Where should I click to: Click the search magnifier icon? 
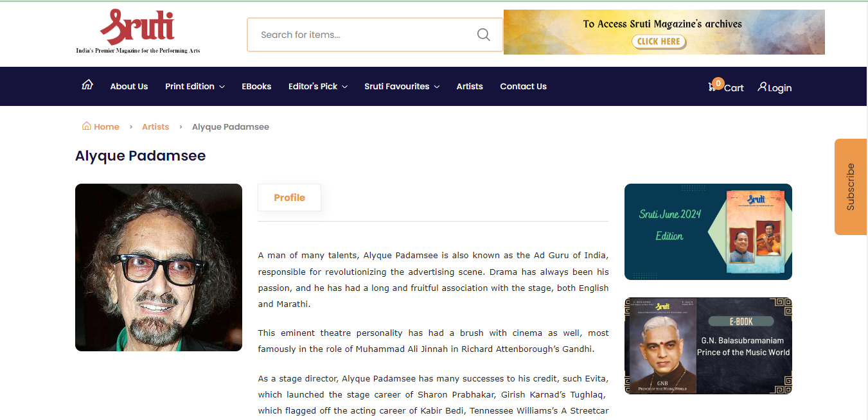pos(484,35)
